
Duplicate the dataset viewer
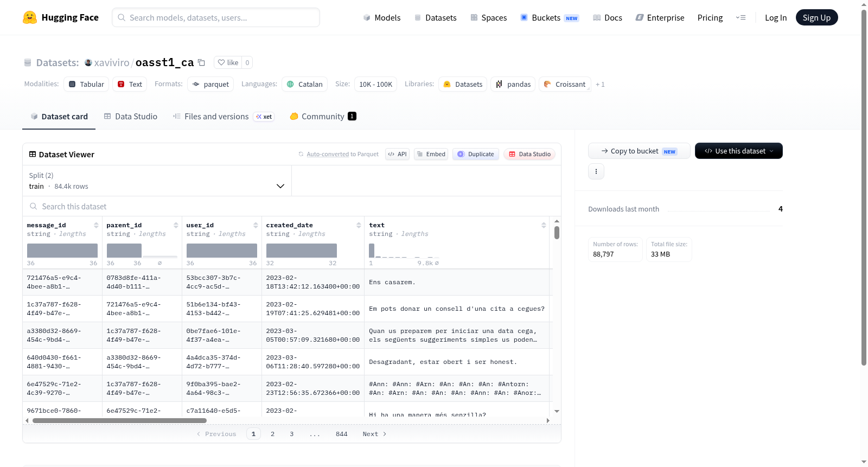tap(476, 154)
